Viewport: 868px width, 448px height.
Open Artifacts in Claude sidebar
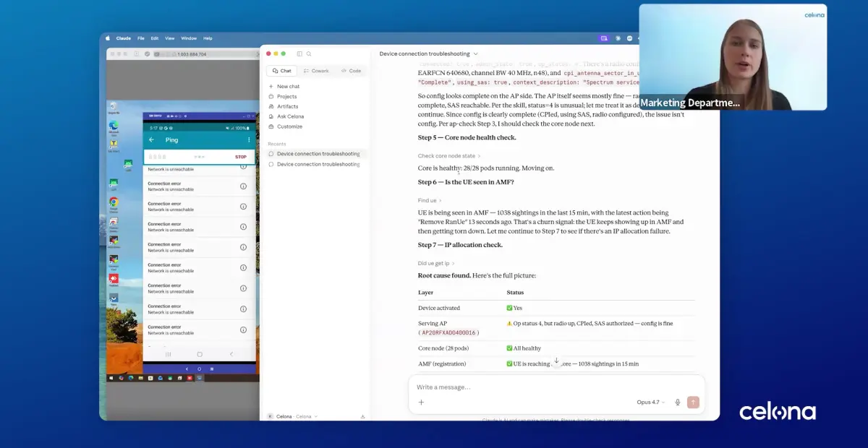click(x=283, y=106)
